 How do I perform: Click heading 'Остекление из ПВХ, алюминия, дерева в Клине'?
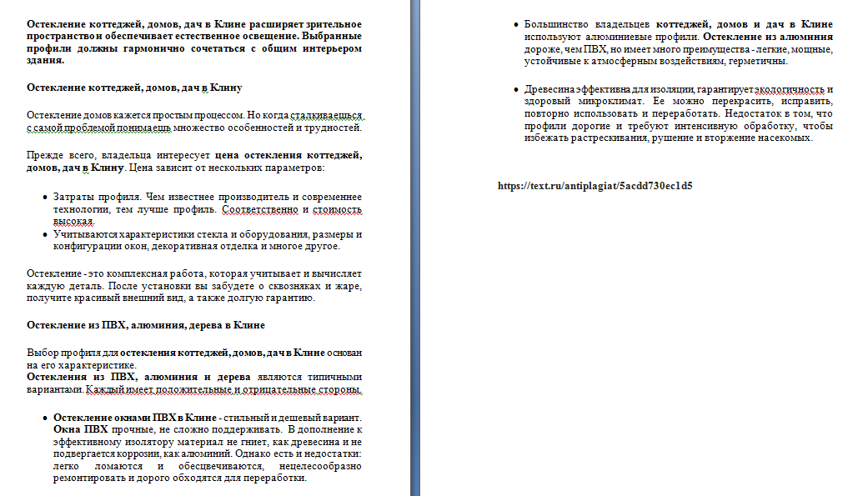[x=146, y=325]
